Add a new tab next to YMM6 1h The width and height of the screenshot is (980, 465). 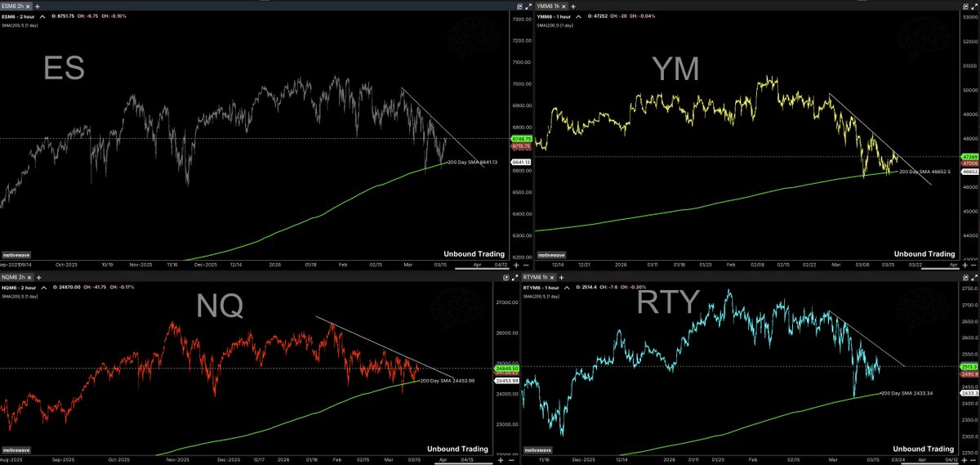coord(573,7)
